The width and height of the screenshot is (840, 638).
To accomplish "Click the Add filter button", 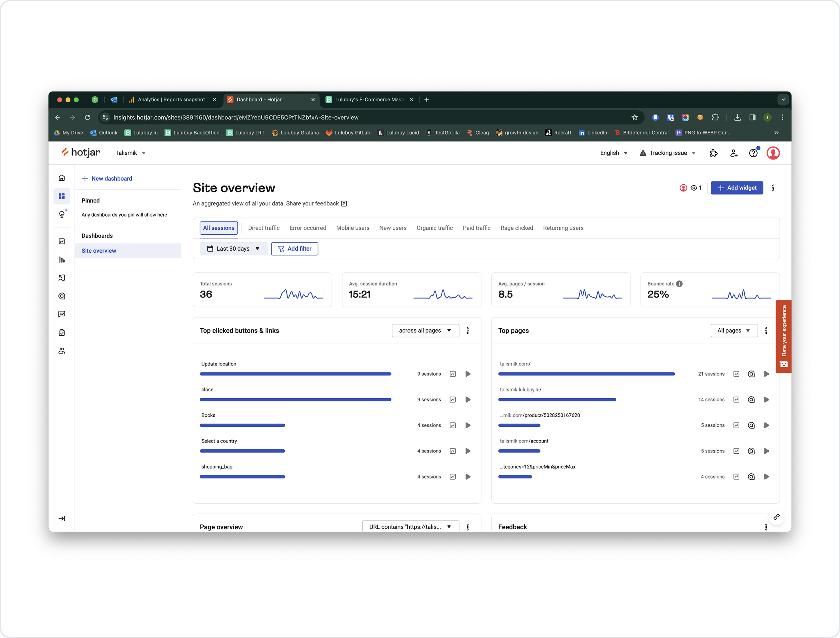I will pos(294,249).
